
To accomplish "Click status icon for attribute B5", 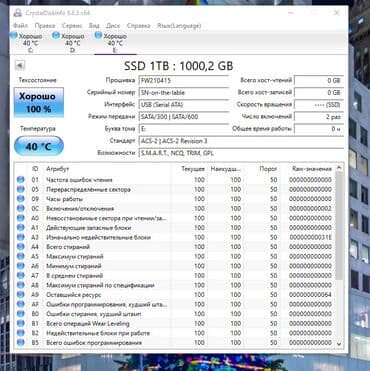I will pyautogui.click(x=21, y=343).
